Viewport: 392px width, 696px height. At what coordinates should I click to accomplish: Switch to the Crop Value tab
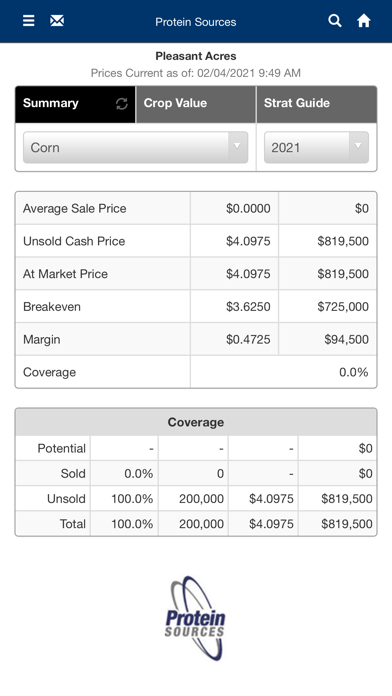[196, 104]
